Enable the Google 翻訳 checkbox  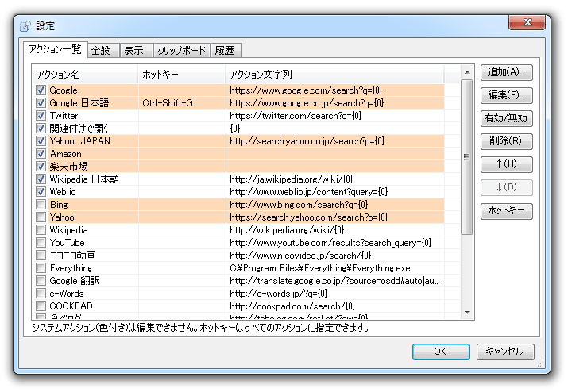(x=41, y=281)
